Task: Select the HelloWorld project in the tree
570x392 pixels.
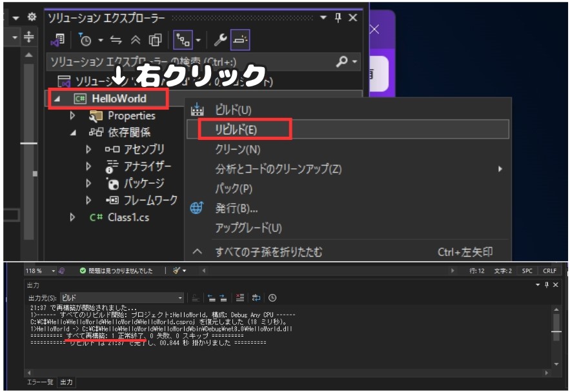Action: pos(119,99)
